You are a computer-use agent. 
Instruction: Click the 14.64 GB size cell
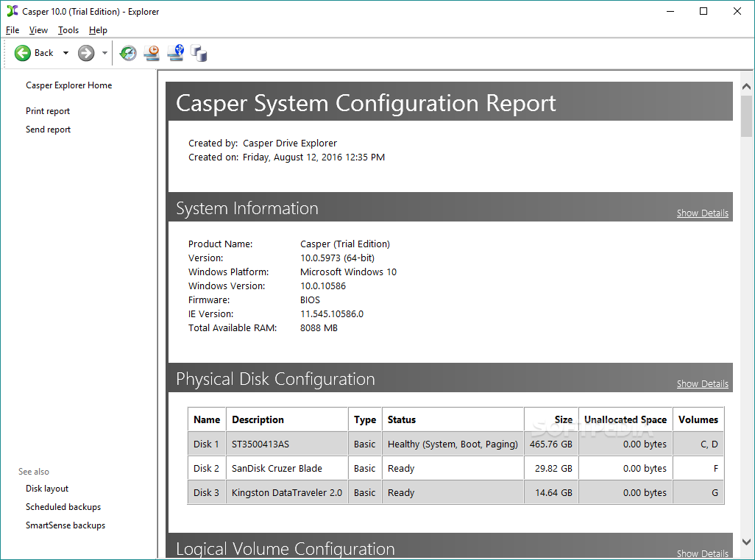coord(551,492)
